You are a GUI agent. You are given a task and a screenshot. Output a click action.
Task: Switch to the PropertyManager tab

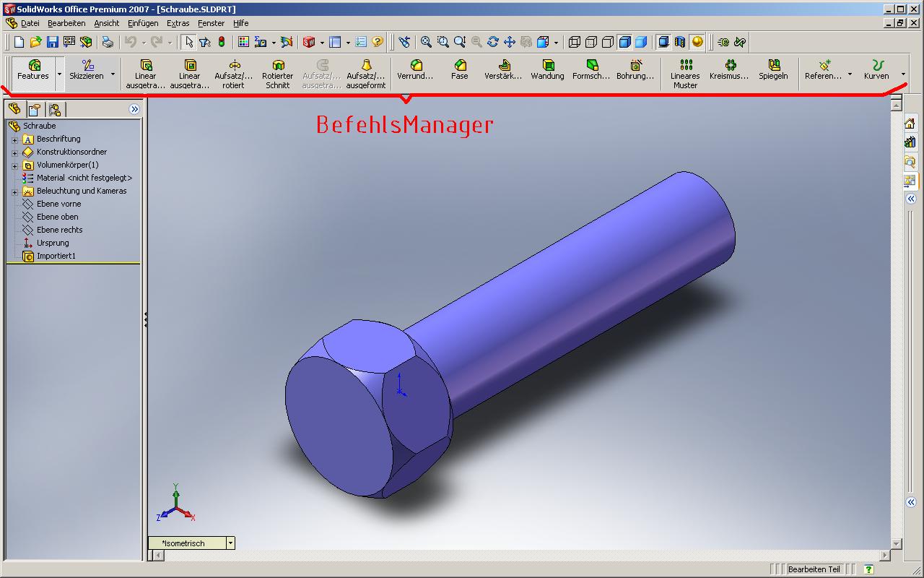click(35, 109)
